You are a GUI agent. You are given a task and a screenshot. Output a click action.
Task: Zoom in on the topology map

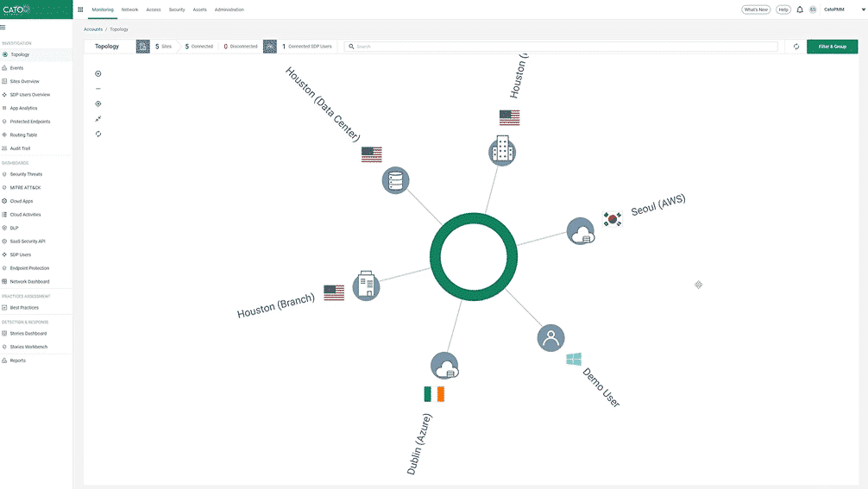(98, 73)
